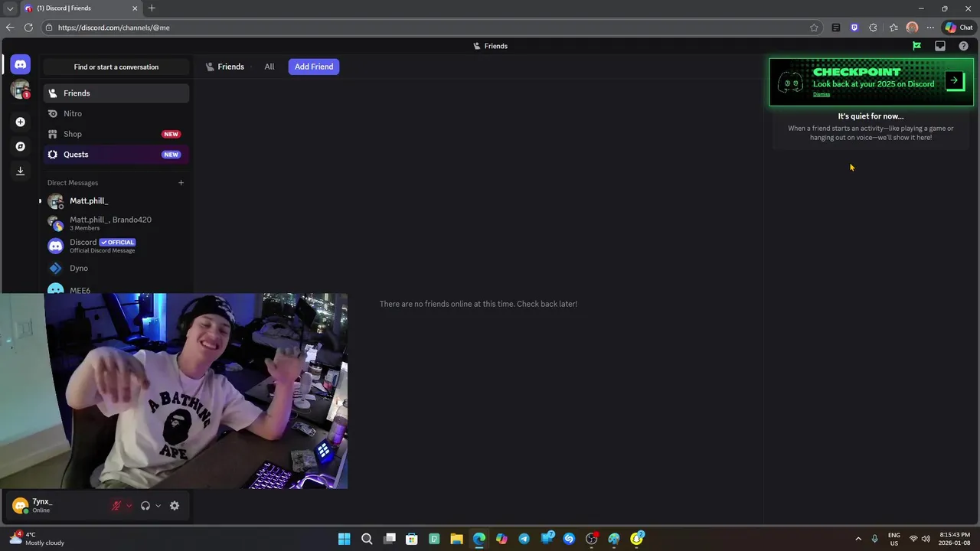This screenshot has width=980, height=551.
Task: Toggle headphones deafen in user panel
Action: click(145, 506)
